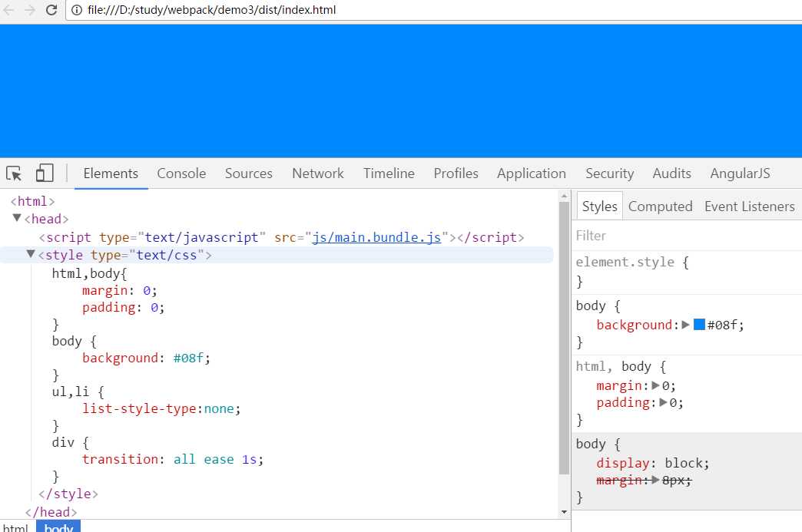Open the Console tab
This screenshot has height=532, width=802.
click(181, 173)
